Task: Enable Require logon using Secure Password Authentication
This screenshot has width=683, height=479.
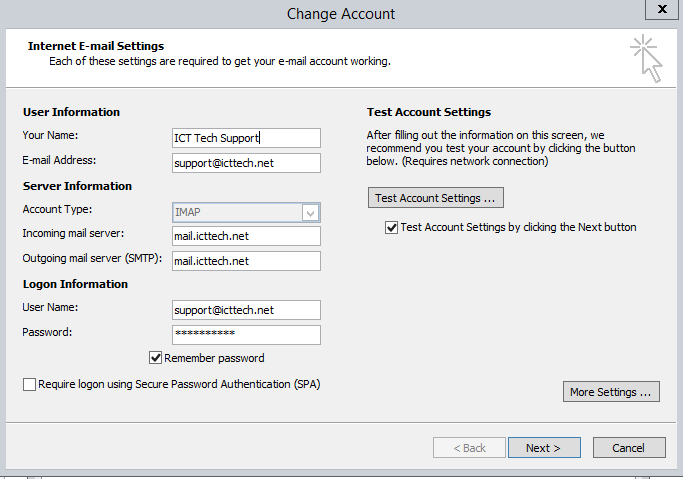Action: tap(29, 384)
